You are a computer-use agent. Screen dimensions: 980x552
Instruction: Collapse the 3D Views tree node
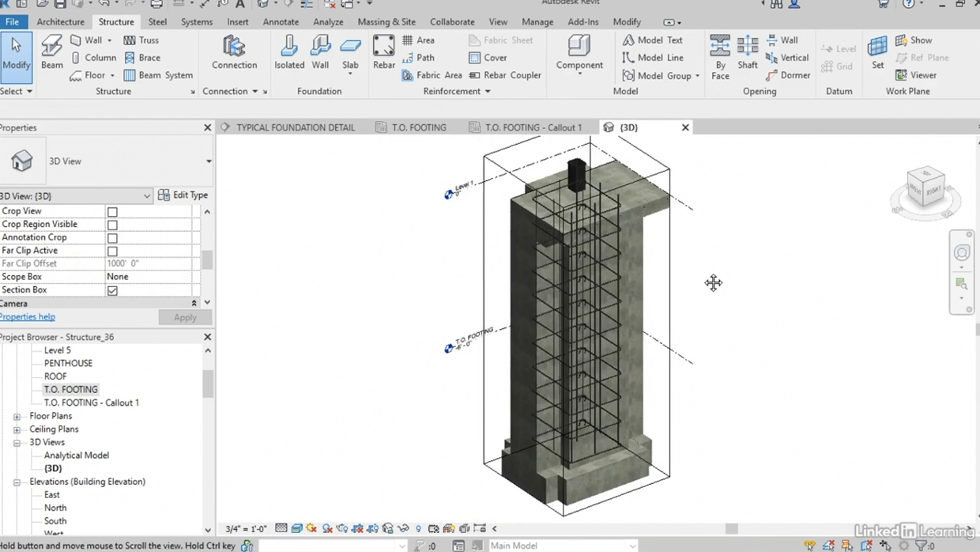(x=17, y=443)
